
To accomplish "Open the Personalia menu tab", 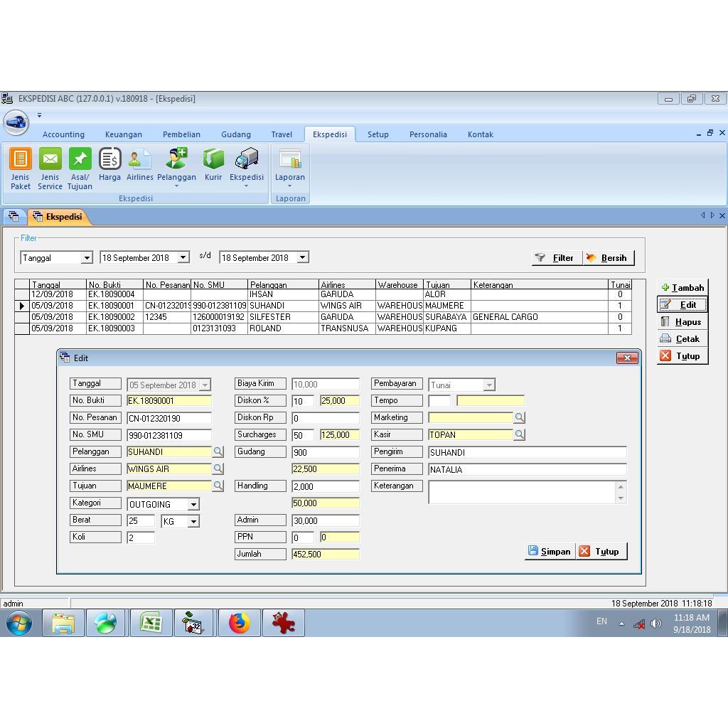I will pos(428,134).
